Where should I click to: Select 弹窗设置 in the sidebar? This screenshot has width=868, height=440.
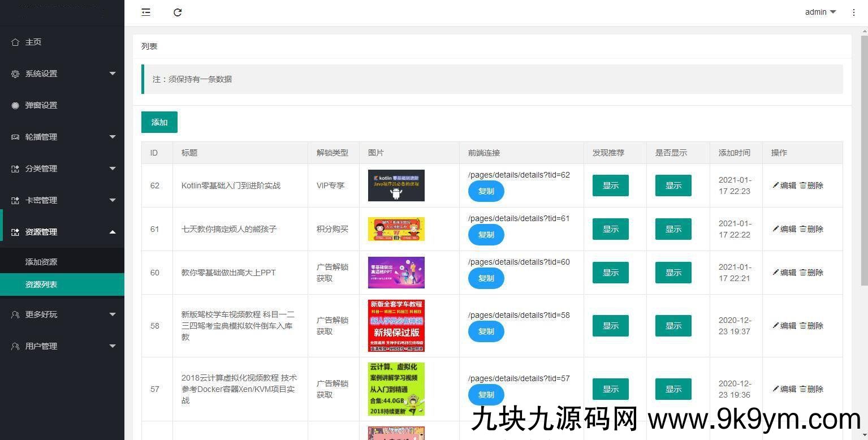(41, 105)
